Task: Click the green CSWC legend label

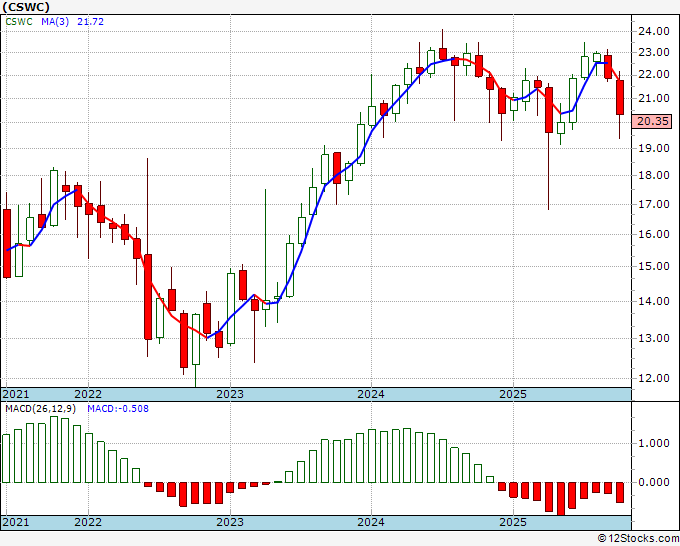Action: (x=19, y=22)
